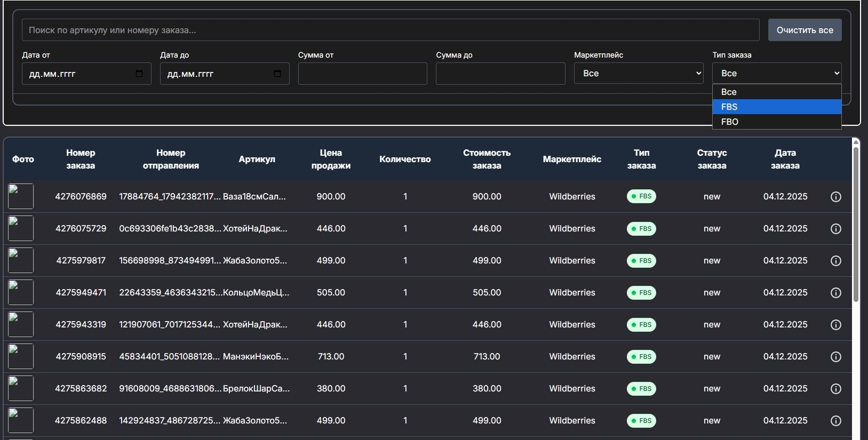Click FBS badge on order 4275862488

(x=641, y=421)
